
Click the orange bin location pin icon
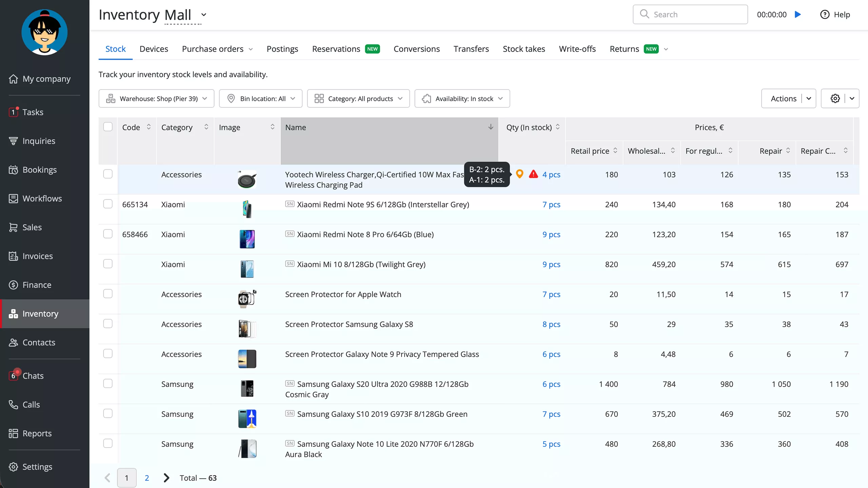(519, 174)
